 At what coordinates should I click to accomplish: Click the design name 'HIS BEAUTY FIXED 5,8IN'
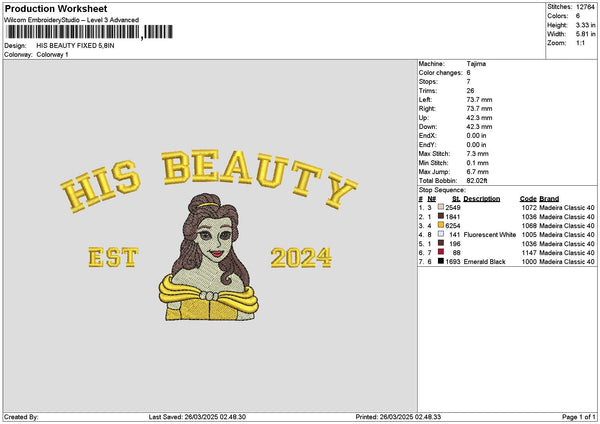(x=75, y=46)
